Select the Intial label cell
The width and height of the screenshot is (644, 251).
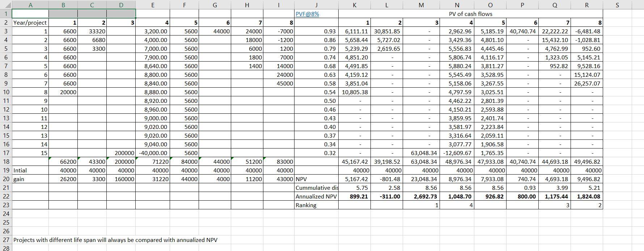[x=30, y=170]
